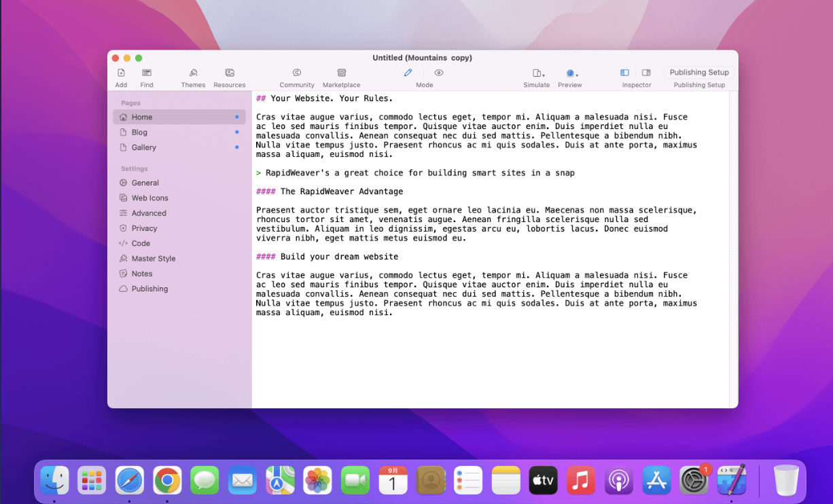Click the blue change dot beside Home

click(x=237, y=117)
